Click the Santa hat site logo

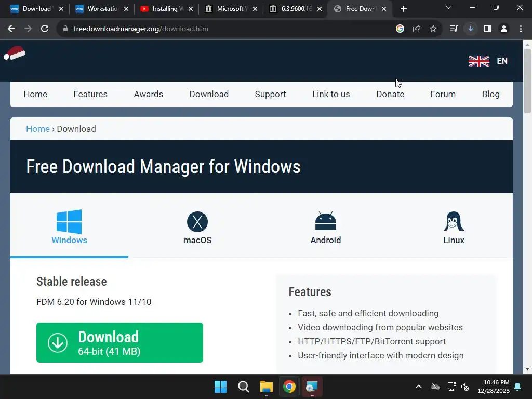tap(15, 54)
